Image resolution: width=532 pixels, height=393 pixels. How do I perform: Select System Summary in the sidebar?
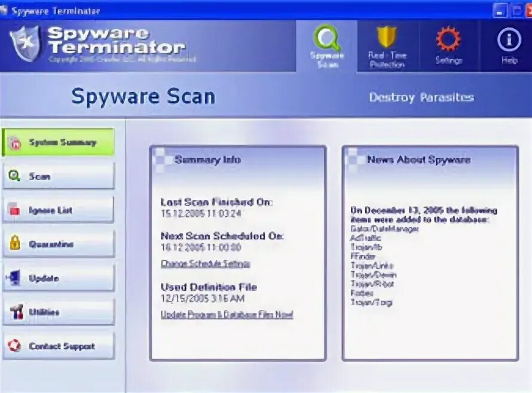pyautogui.click(x=59, y=142)
